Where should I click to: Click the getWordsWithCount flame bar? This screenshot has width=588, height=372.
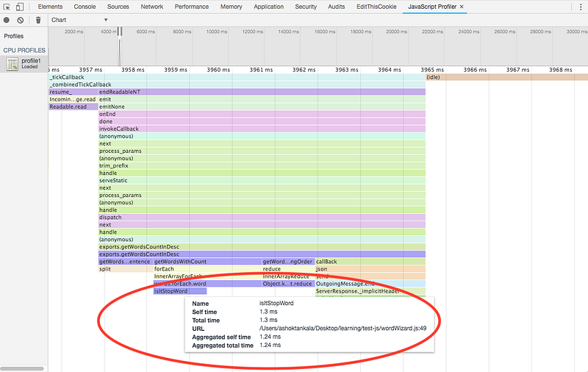tap(207, 262)
